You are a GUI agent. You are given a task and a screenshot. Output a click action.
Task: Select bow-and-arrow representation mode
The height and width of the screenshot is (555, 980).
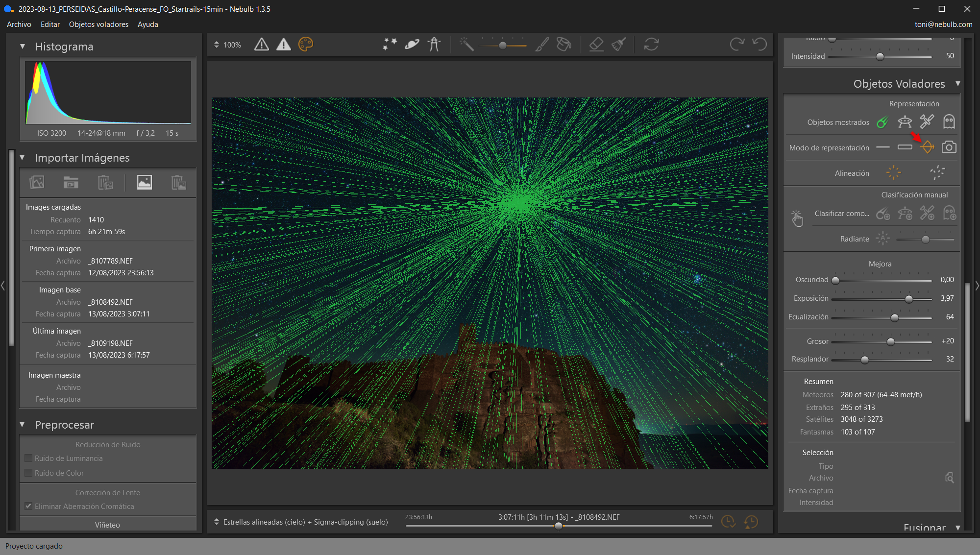coord(927,147)
